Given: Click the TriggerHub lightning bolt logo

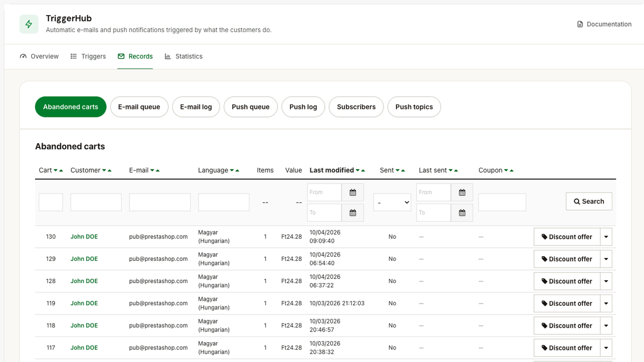Looking at the screenshot, I should (x=29, y=24).
